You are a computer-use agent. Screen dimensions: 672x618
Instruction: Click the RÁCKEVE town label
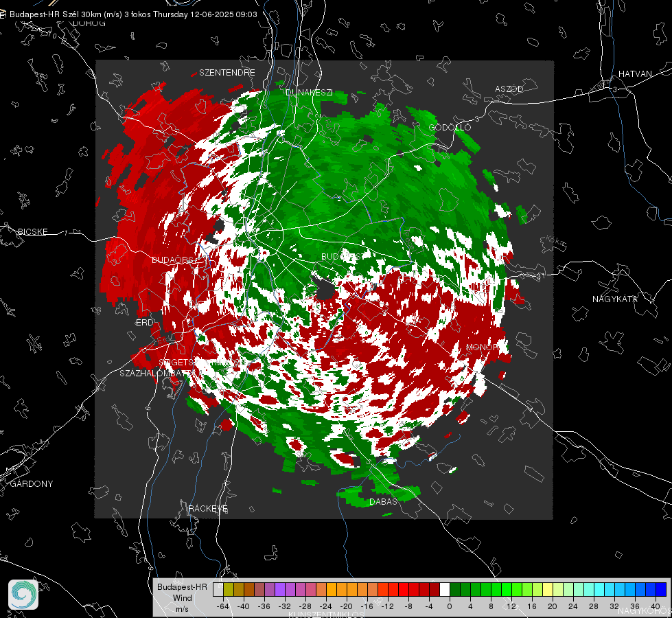pos(208,508)
